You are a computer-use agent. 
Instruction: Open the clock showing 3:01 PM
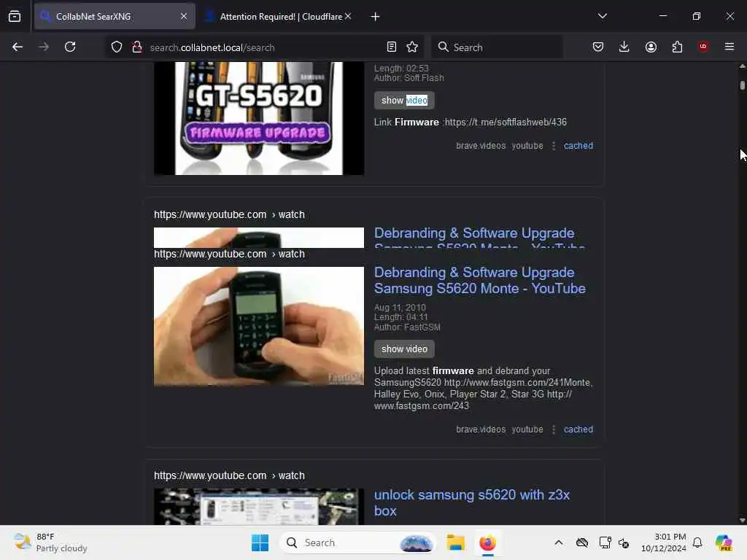coord(663,542)
